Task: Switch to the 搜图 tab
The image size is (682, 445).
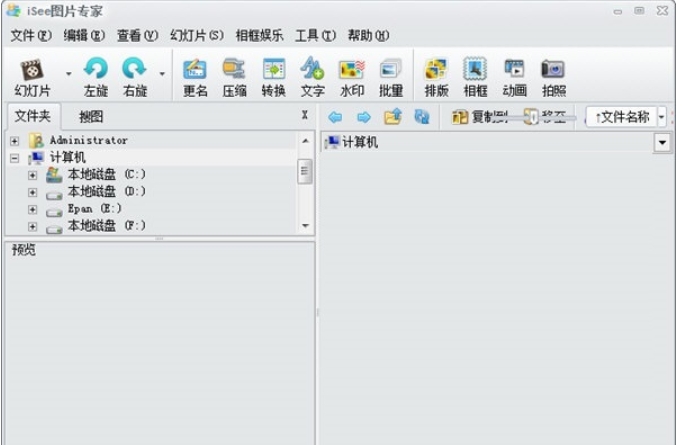Action: click(91, 117)
